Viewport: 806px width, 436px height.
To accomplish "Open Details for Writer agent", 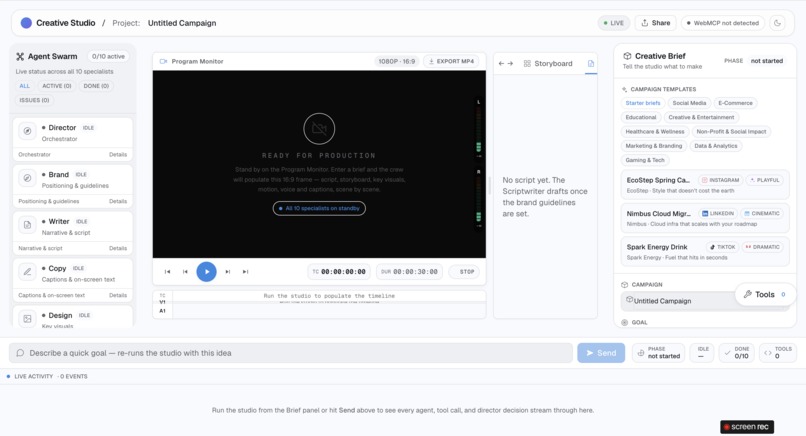I will (118, 248).
